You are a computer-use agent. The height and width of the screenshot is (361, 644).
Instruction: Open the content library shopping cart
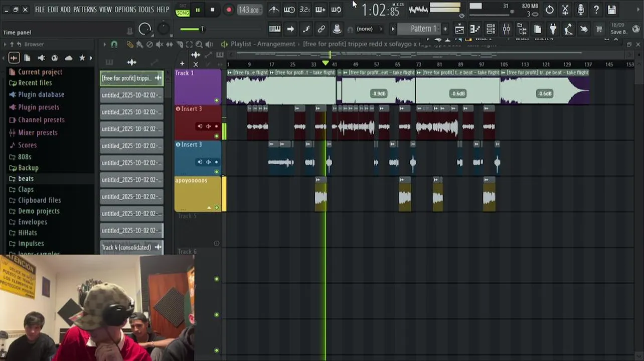tap(599, 29)
